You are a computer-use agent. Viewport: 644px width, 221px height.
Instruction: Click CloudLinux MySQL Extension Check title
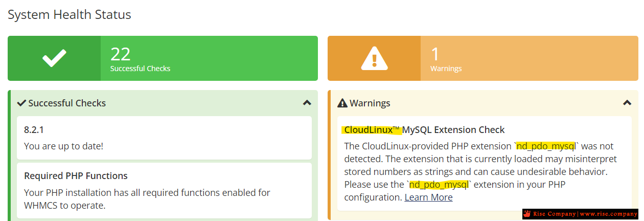coord(424,129)
